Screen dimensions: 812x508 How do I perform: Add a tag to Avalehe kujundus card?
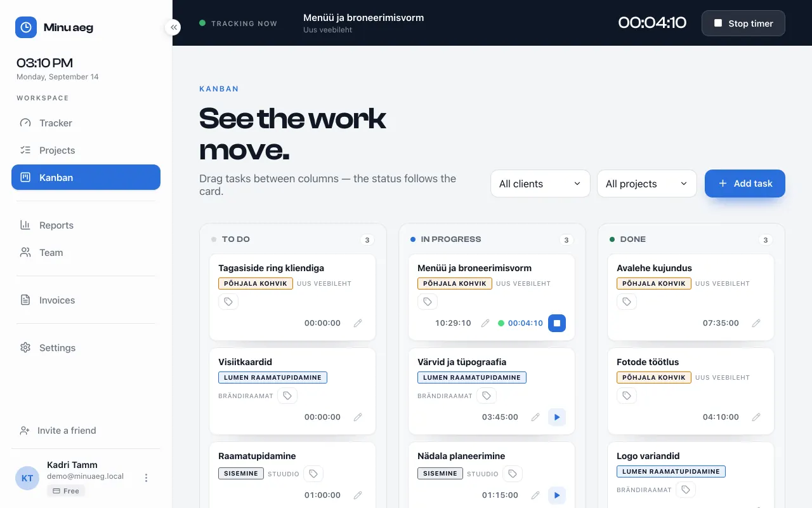point(627,302)
